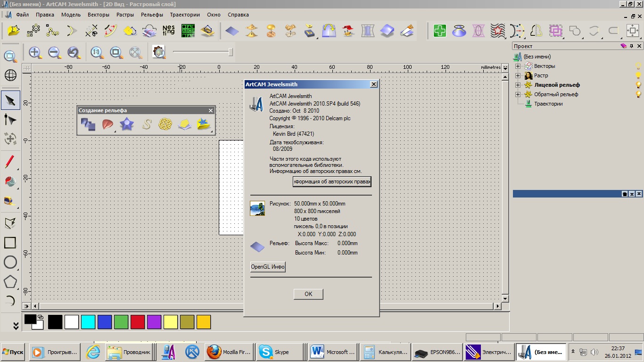Pick the cyan colour swatch
The height and width of the screenshot is (362, 644).
[88, 322]
